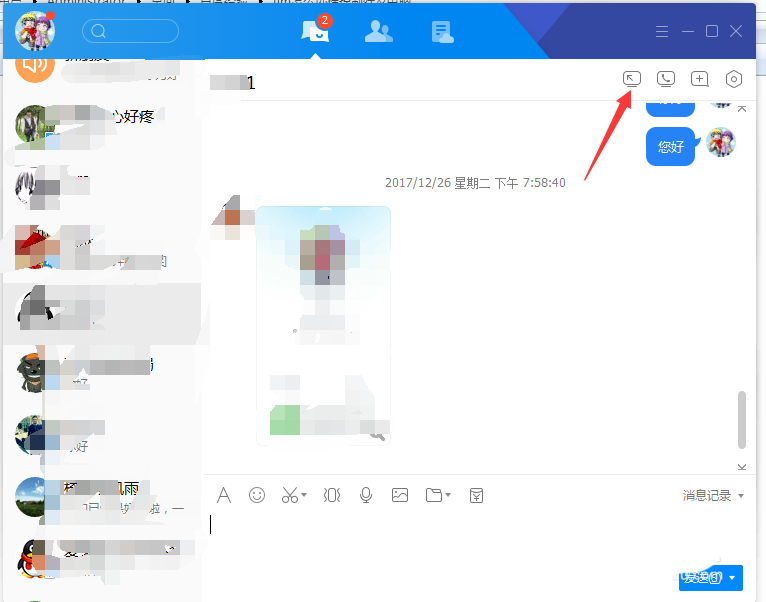Expand the screenshot options arrow
766x602 pixels.
click(x=304, y=495)
